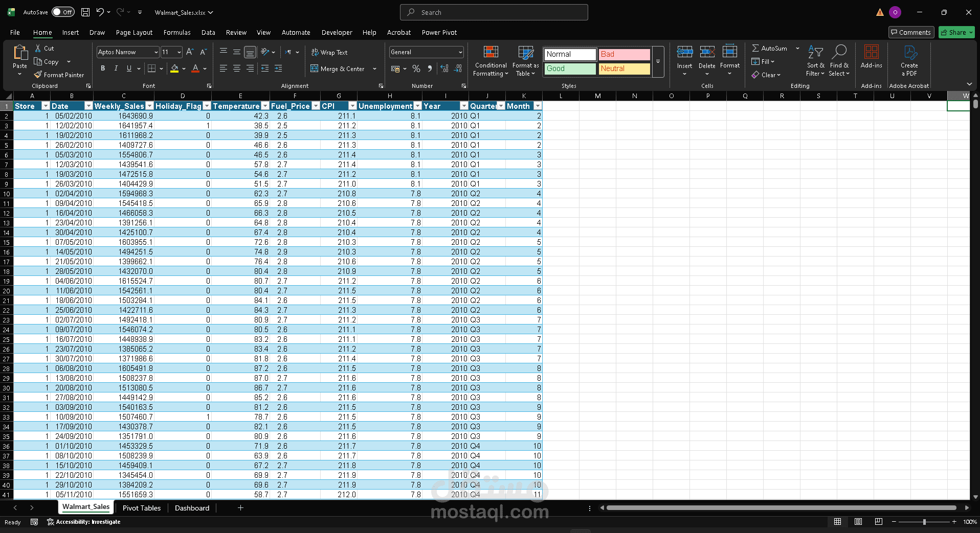Apply the Good cell style swatch
980x533 pixels.
(570, 68)
